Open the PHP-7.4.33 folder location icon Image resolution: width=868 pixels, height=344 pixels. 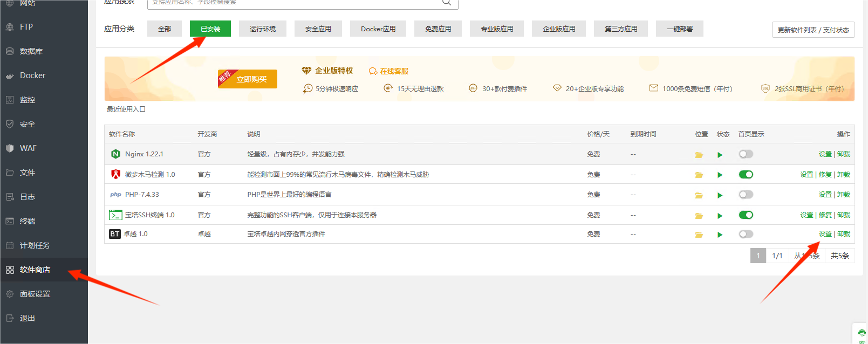click(x=699, y=195)
